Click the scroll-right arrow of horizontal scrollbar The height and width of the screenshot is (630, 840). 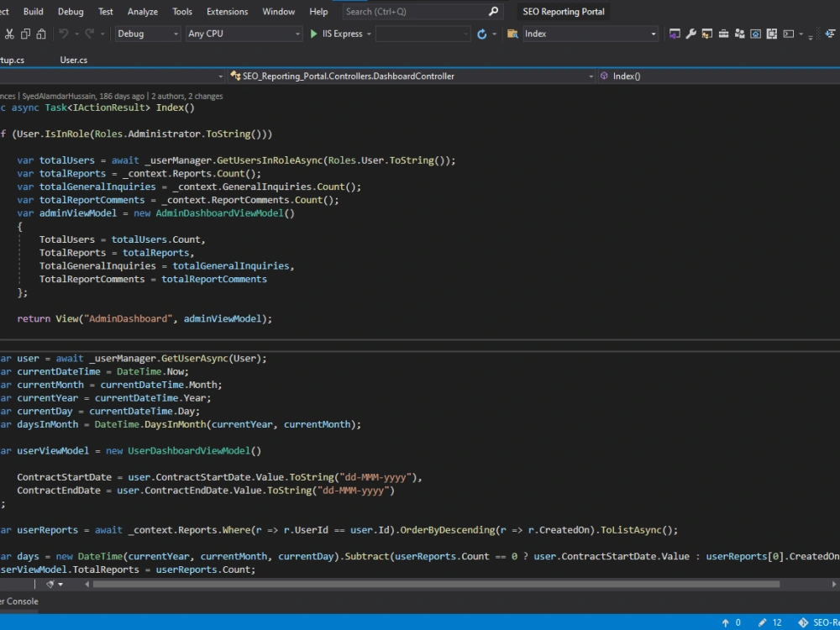coord(834,584)
